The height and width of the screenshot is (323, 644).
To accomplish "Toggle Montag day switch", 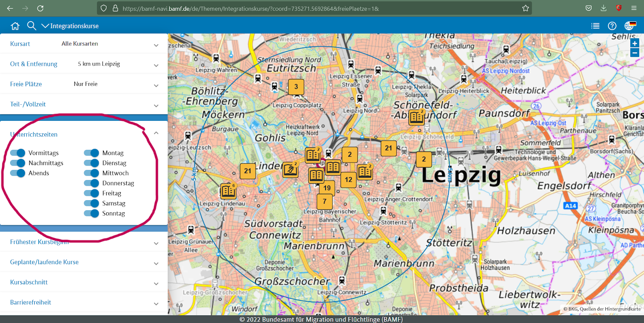I will (91, 153).
